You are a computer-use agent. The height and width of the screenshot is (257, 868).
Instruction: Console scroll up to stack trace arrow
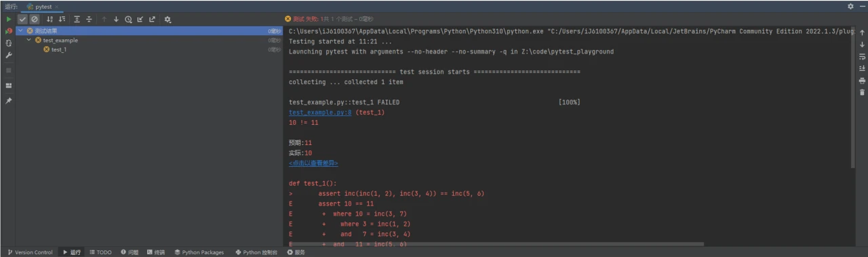coord(862,33)
